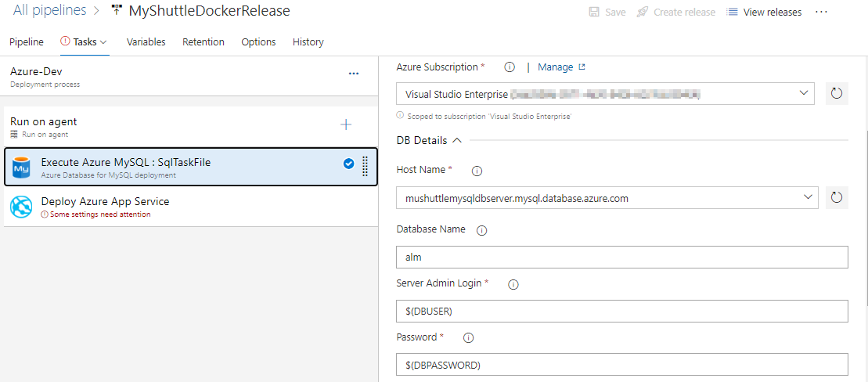Select the Azure-Dev deployment process header
868x382 pixels.
click(x=190, y=77)
